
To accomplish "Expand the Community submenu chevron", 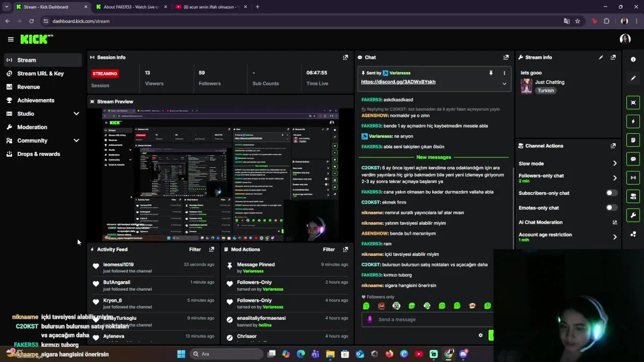I will 76,141.
